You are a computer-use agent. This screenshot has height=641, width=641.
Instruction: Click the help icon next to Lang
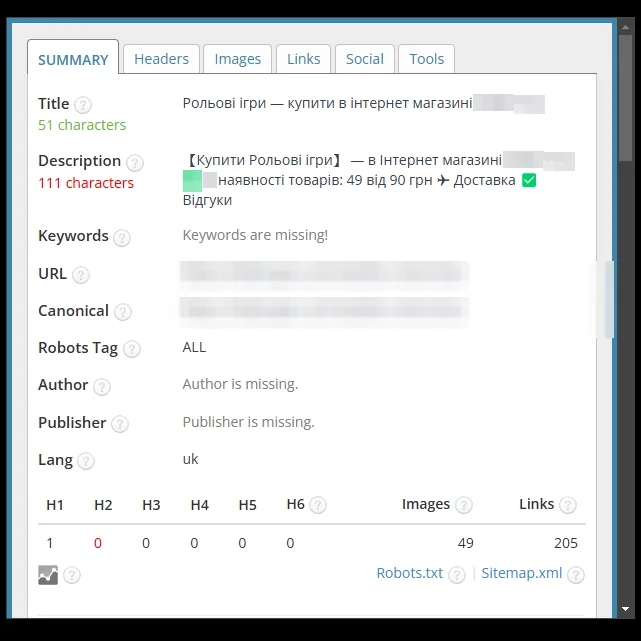[x=86, y=462]
